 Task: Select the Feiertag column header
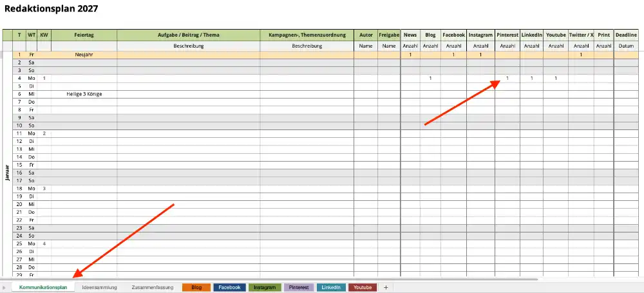pos(84,35)
